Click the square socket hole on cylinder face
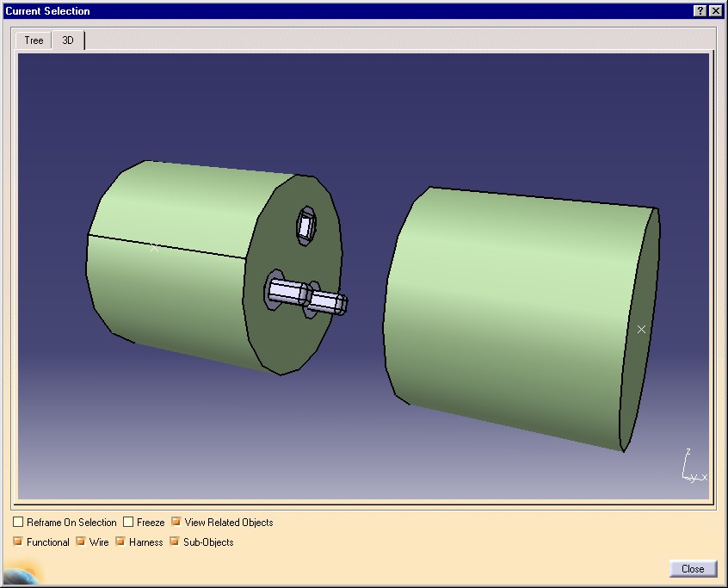728x588 pixels. (x=306, y=226)
